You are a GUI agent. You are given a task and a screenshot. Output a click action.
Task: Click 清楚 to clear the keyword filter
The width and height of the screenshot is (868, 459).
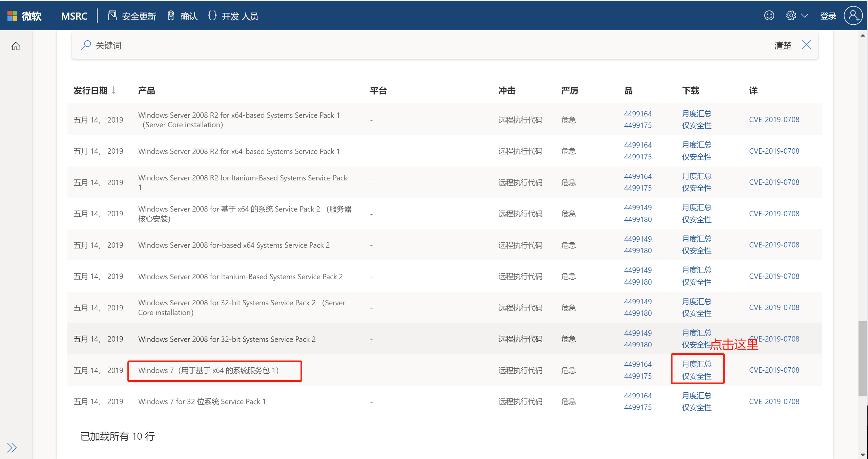click(783, 45)
